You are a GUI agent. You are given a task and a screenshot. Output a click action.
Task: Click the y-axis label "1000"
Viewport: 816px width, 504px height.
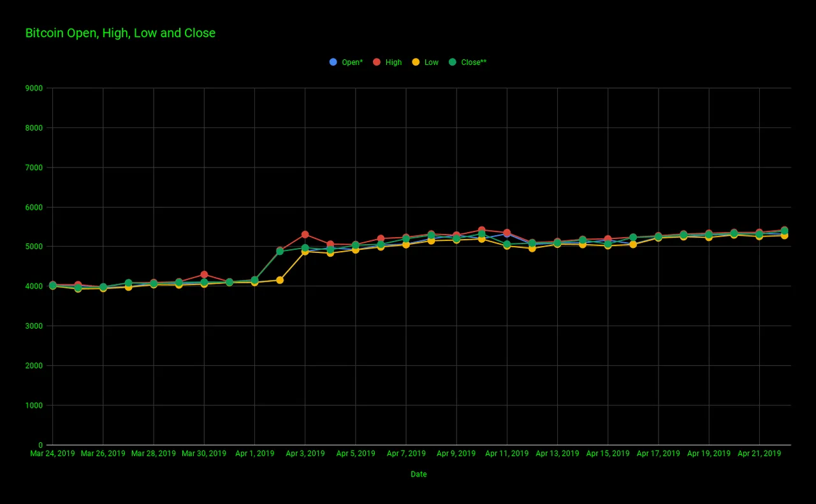point(34,405)
